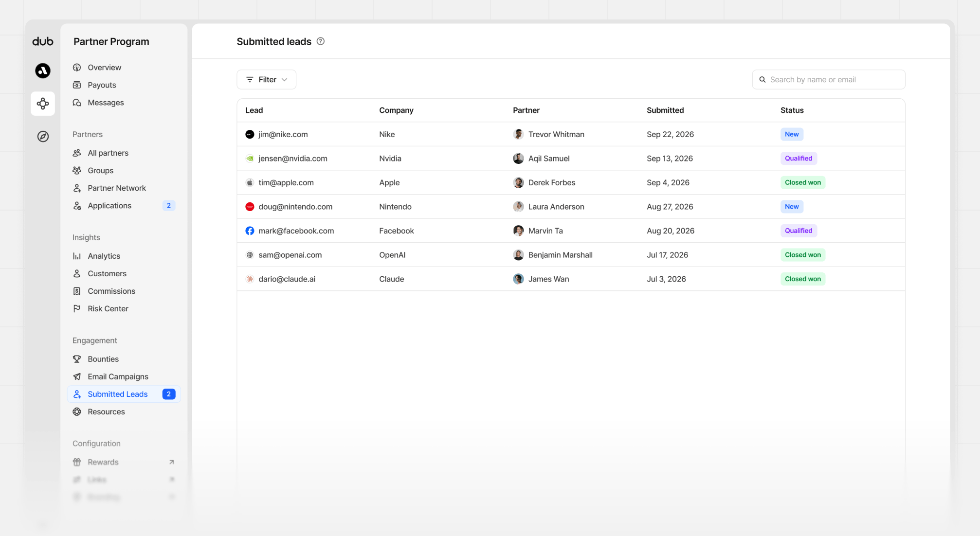Open Payouts page
This screenshot has height=536, width=980.
pos(124,85)
